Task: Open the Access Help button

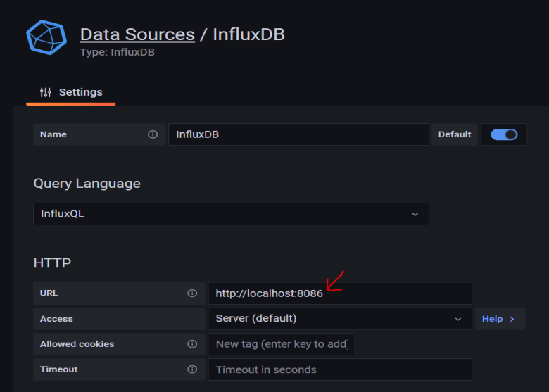Action: (x=500, y=319)
